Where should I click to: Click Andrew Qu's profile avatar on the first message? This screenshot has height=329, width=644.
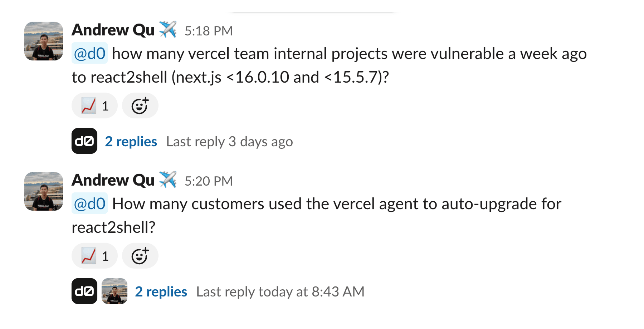tap(43, 41)
